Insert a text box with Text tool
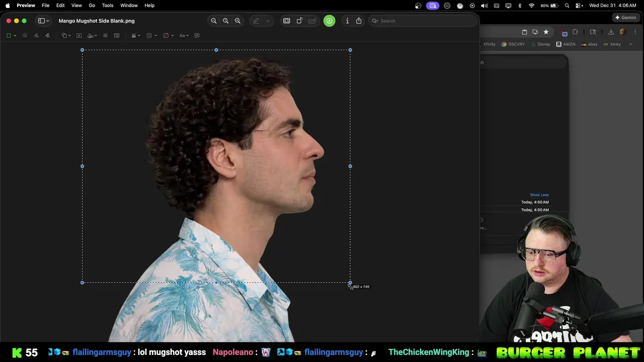This screenshot has width=644, height=362. coord(79,36)
